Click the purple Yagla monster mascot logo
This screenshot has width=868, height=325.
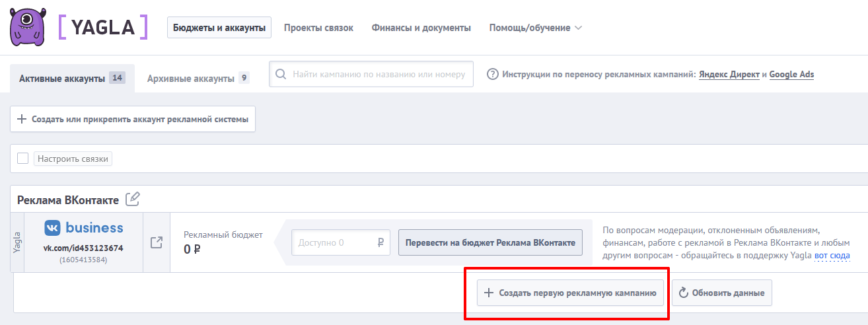click(x=28, y=26)
